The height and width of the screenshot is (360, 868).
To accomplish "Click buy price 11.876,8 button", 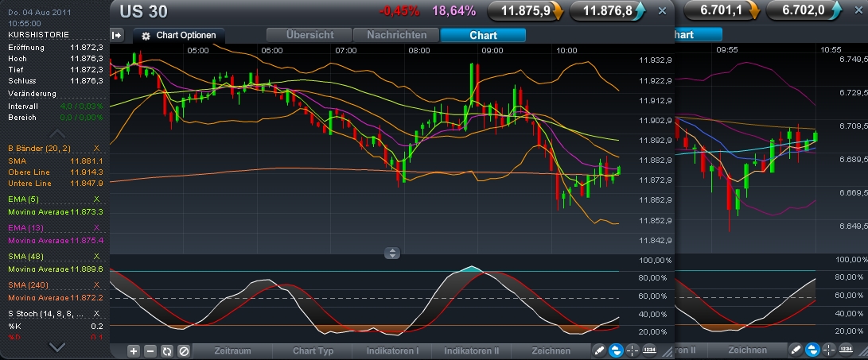I will pos(608,10).
